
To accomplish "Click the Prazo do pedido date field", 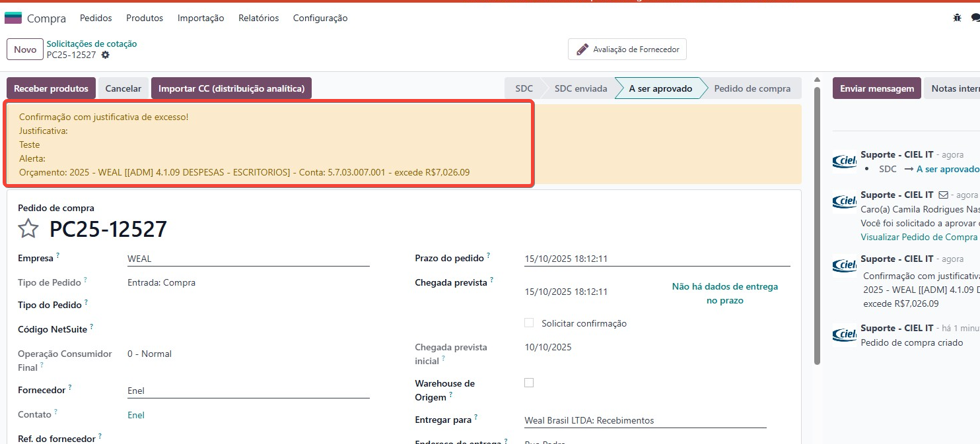I will pos(656,259).
